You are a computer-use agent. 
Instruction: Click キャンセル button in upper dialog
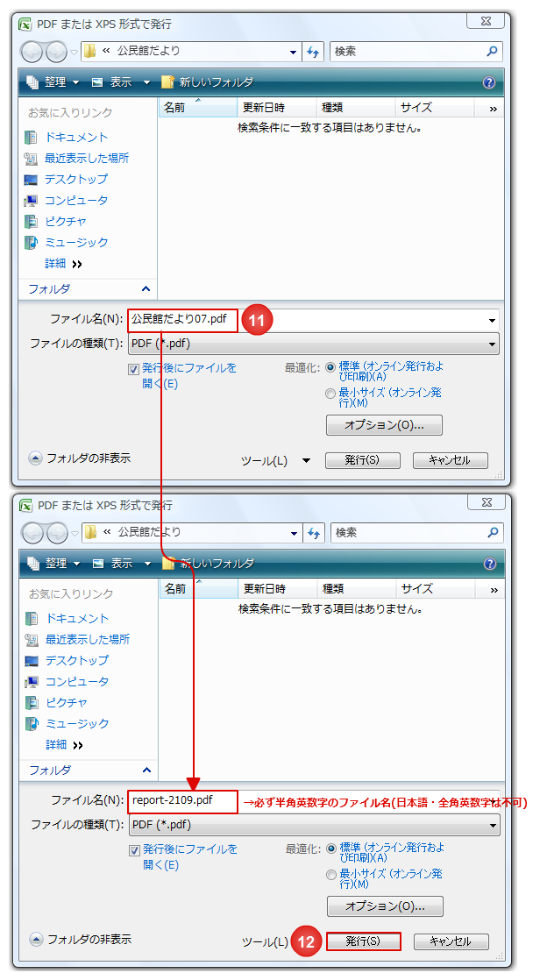(450, 460)
